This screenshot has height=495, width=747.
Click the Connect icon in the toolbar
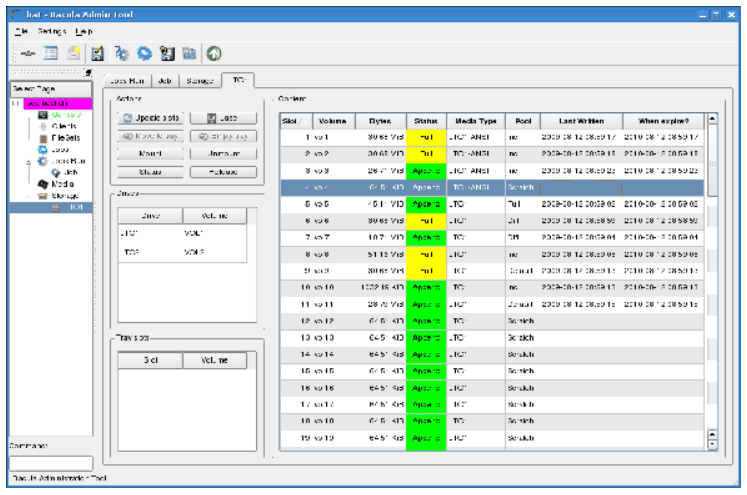pyautogui.click(x=29, y=53)
